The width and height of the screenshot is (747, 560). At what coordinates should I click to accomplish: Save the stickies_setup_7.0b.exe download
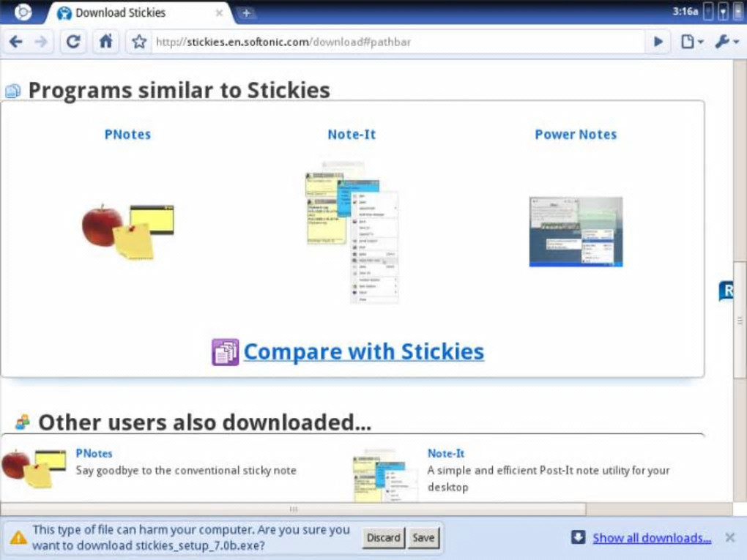[423, 537]
